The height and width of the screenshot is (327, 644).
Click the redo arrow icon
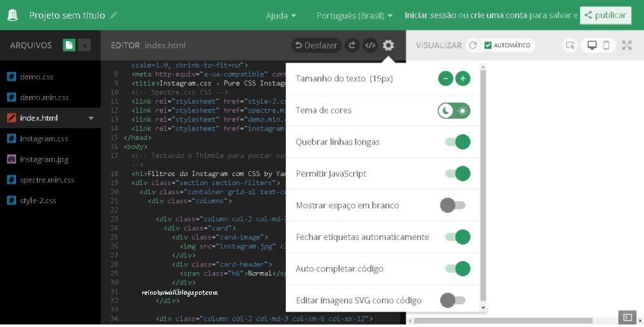(352, 45)
